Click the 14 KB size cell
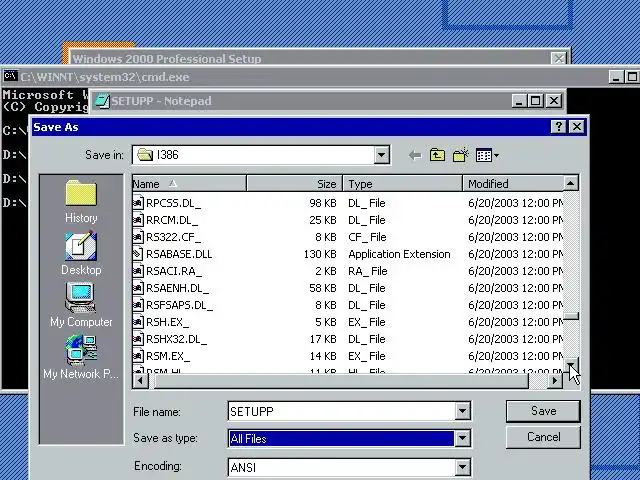640x480 pixels. click(x=323, y=356)
